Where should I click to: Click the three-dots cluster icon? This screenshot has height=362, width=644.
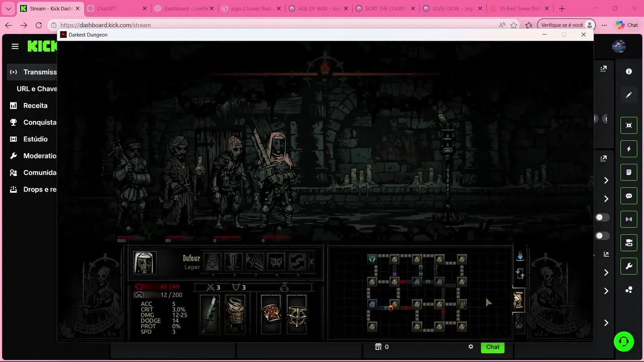pos(629,290)
